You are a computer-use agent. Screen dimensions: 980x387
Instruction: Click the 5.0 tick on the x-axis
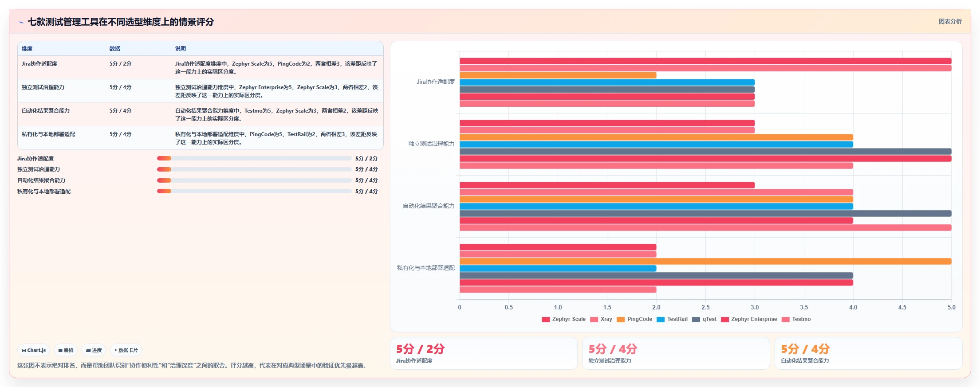[x=951, y=307]
